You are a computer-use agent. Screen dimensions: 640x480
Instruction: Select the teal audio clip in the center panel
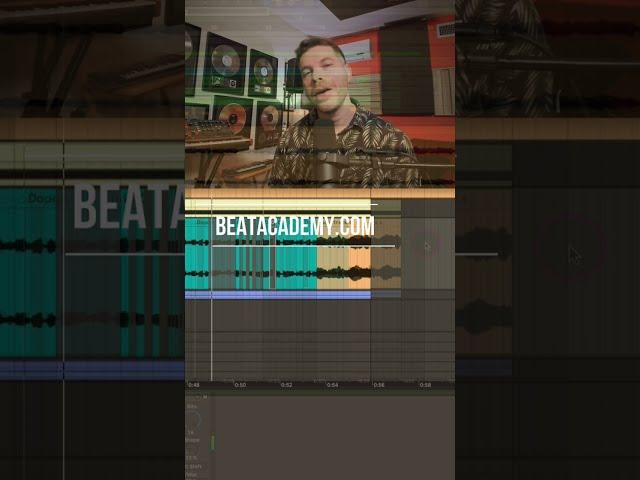[x=250, y=265]
